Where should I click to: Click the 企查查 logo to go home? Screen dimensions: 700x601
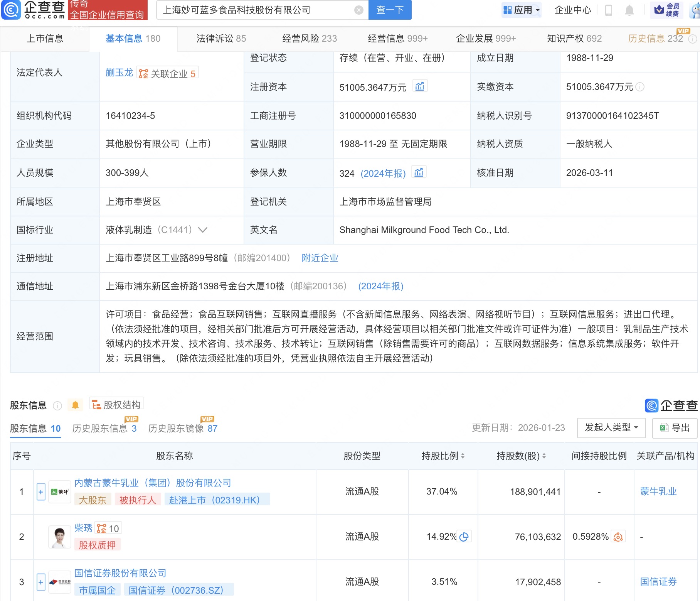tap(34, 10)
